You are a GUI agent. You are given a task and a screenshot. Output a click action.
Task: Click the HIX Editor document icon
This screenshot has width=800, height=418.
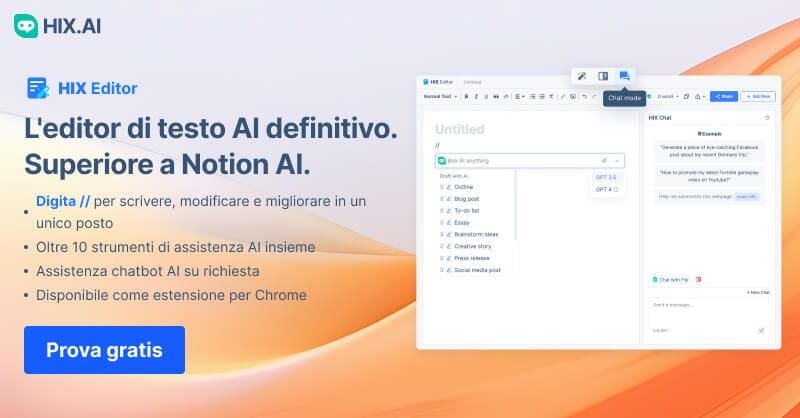pos(38,88)
